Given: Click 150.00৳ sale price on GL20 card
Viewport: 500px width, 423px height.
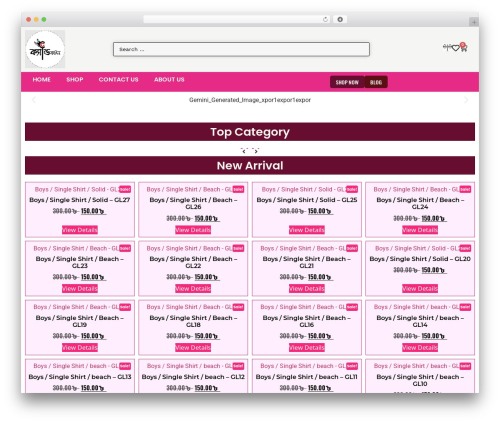Looking at the screenshot, I should pos(433,270).
